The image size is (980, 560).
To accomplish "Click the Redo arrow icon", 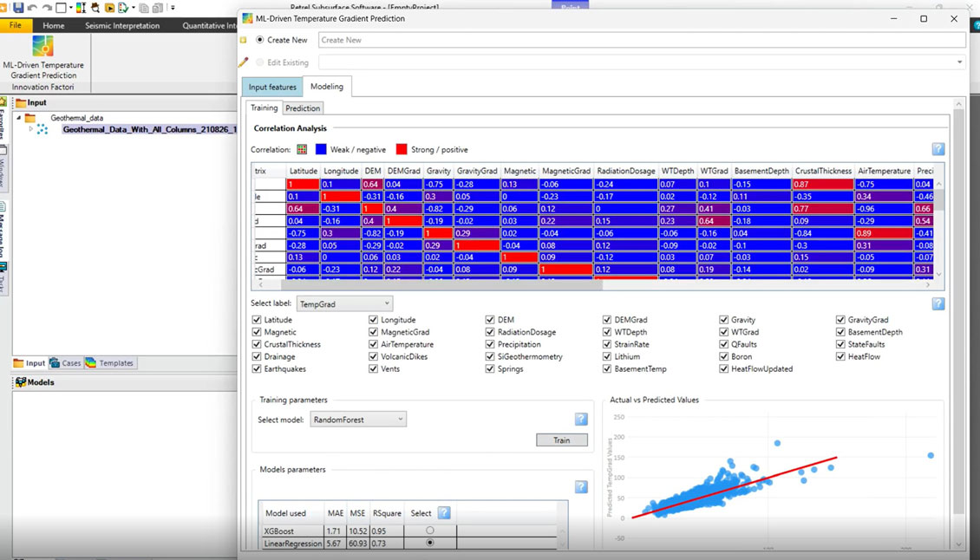I will pos(47,8).
